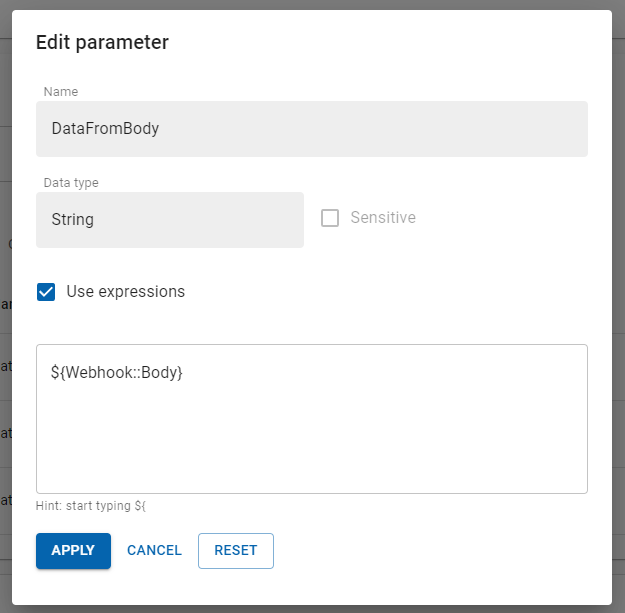Viewport: 625px width, 613px height.
Task: Click the 'Use expressions' label text
Action: pos(125,292)
